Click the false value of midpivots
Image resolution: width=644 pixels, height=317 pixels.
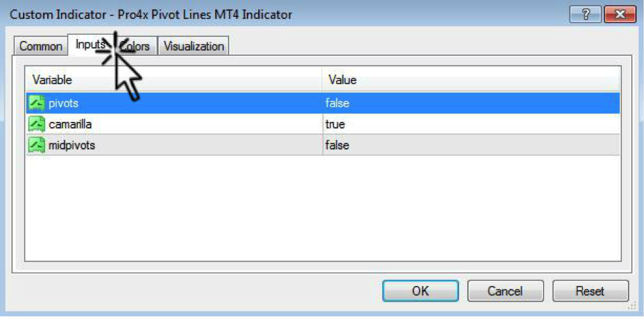pos(337,145)
